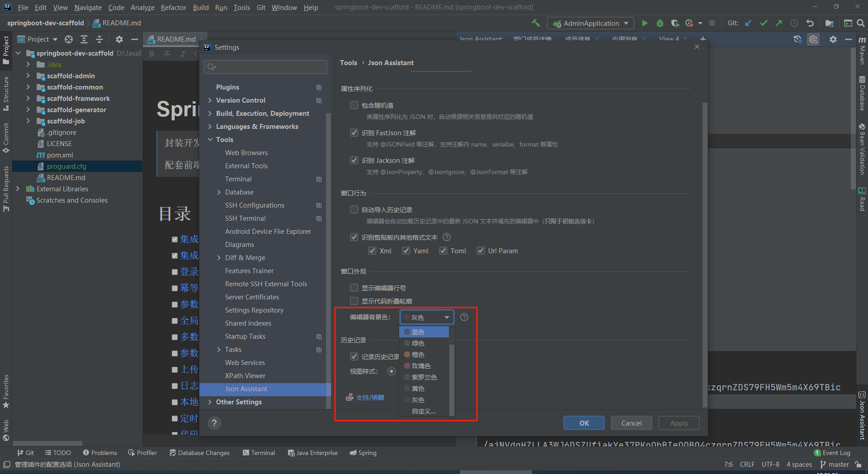Open the Database panel on the right sidebar
This screenshot has height=474, width=868.
(862, 93)
